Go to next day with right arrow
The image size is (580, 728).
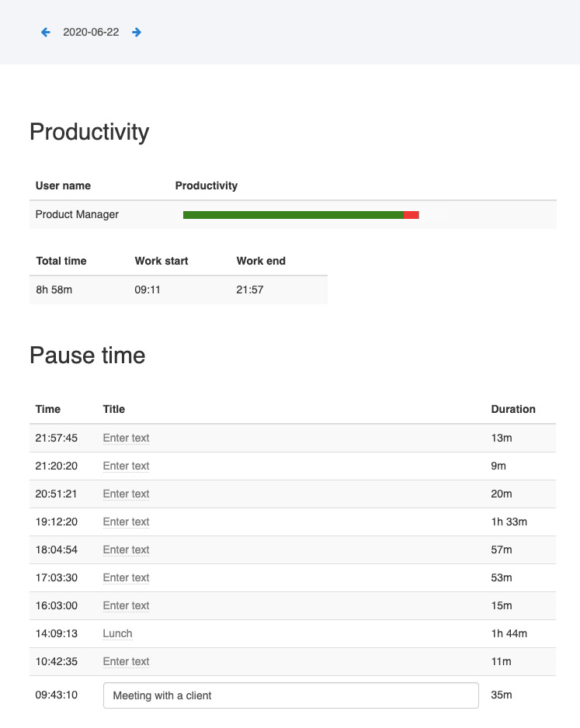coord(137,32)
